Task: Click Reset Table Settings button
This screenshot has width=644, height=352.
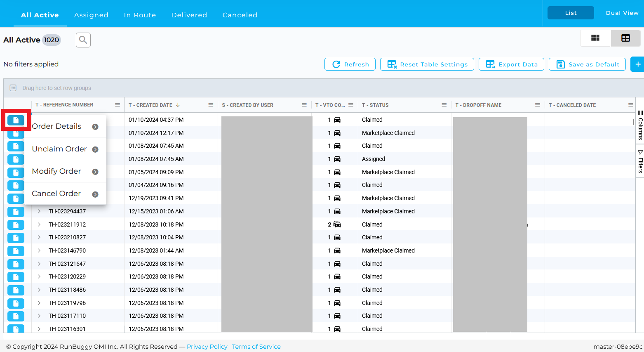Action: tap(427, 64)
